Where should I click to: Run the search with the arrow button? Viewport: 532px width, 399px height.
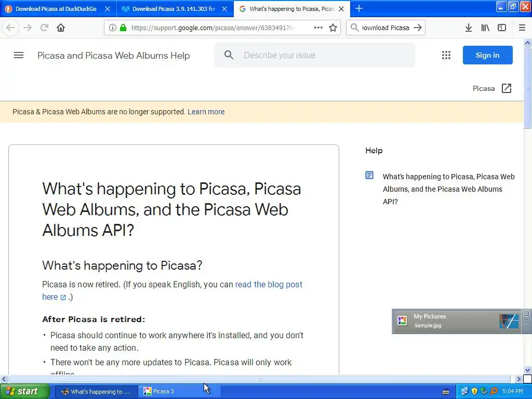(x=418, y=28)
